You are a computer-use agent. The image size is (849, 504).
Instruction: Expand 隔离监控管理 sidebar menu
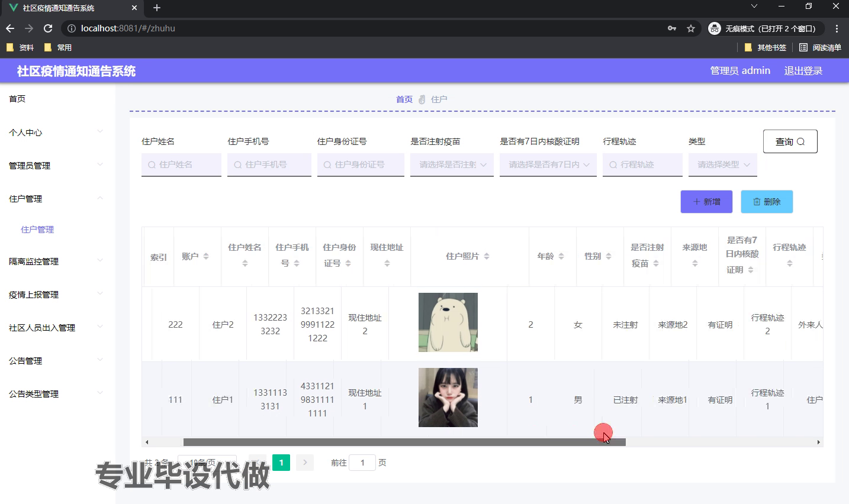(x=57, y=261)
